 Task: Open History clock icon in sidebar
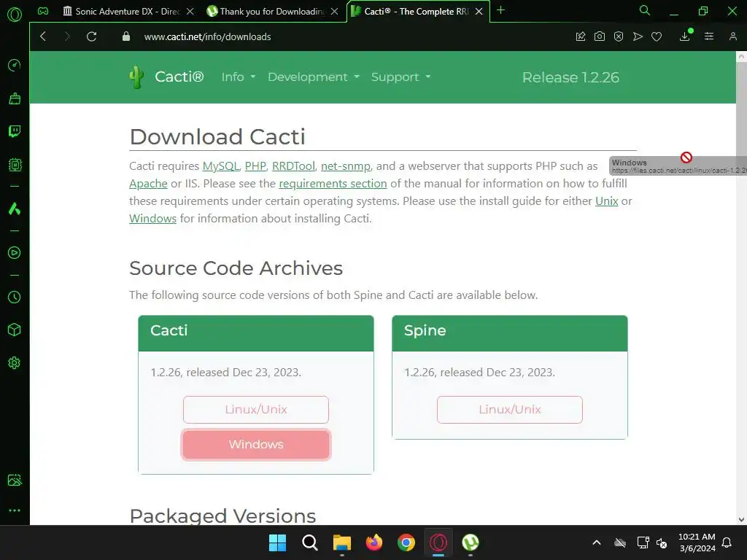coord(15,297)
